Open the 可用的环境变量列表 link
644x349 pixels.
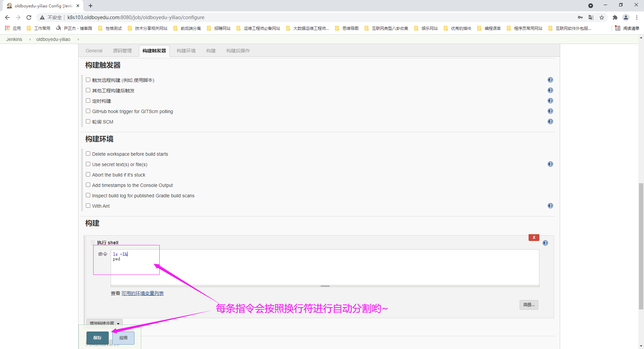(x=143, y=293)
